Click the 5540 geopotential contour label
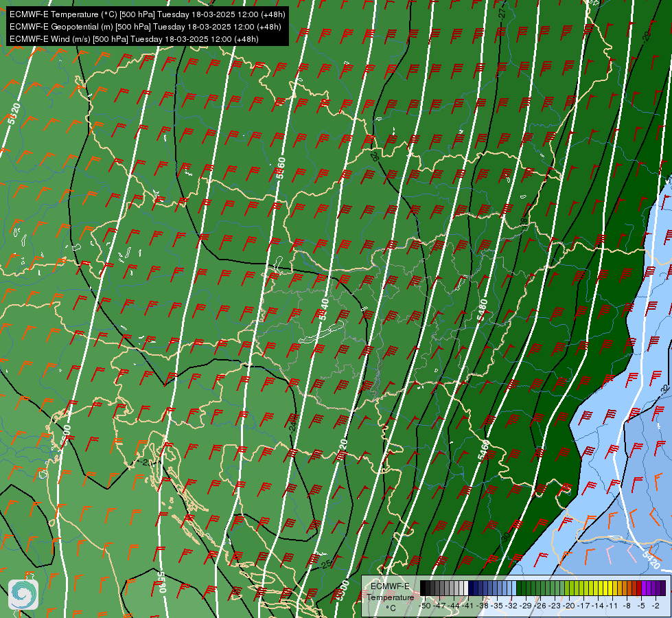The image size is (672, 618). click(x=323, y=310)
